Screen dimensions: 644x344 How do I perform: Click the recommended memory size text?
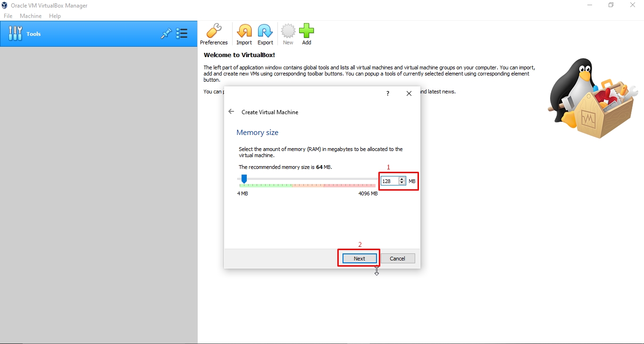point(285,167)
